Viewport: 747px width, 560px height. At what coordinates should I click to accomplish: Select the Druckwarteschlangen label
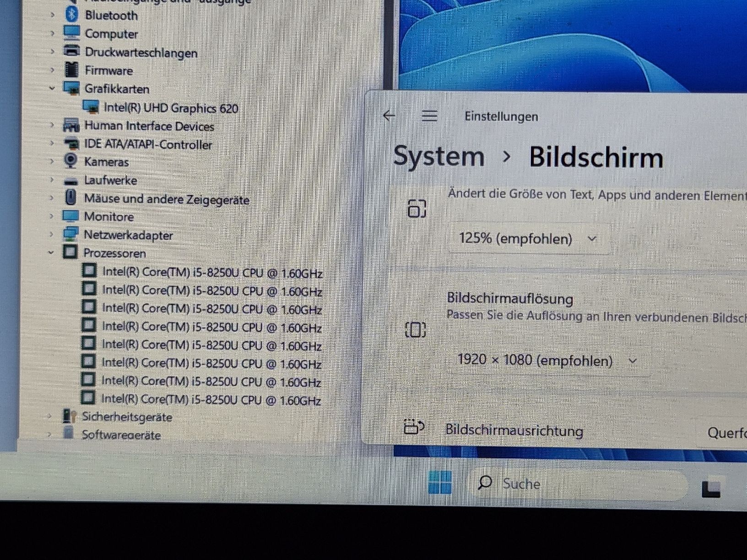[141, 52]
